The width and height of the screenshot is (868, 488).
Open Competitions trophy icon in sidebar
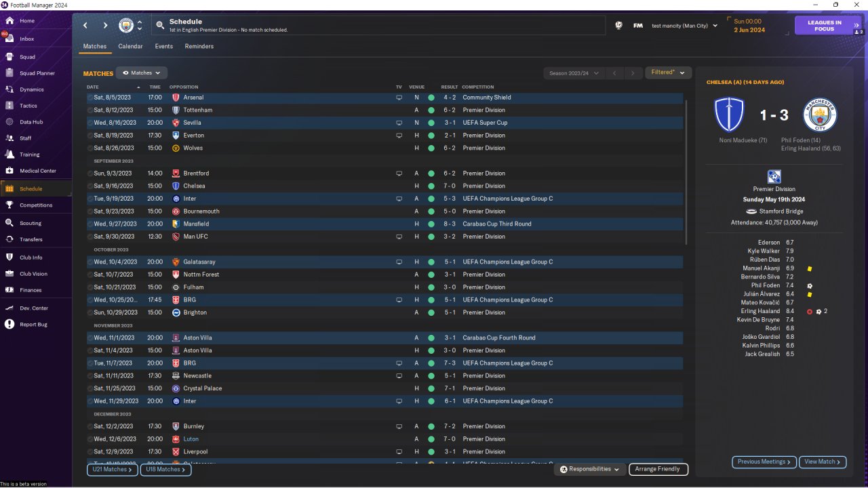tap(9, 205)
